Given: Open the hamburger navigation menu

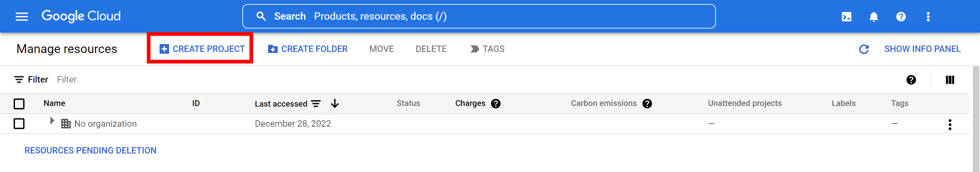Looking at the screenshot, I should (x=22, y=16).
